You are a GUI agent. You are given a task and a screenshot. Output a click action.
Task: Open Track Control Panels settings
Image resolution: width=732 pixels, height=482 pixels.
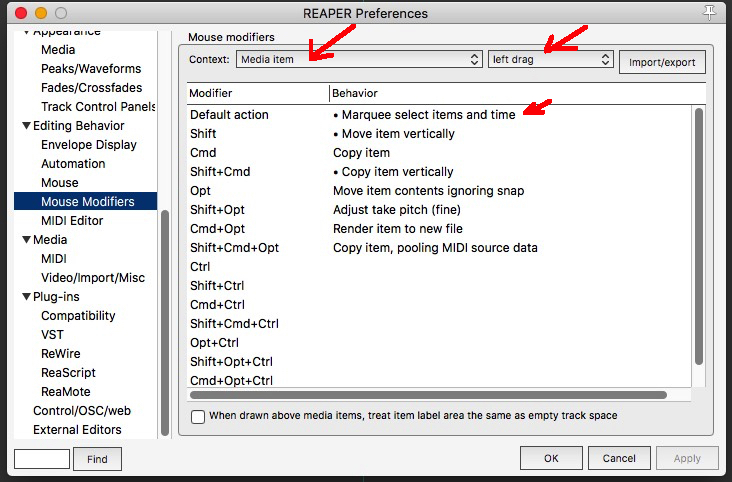(99, 106)
